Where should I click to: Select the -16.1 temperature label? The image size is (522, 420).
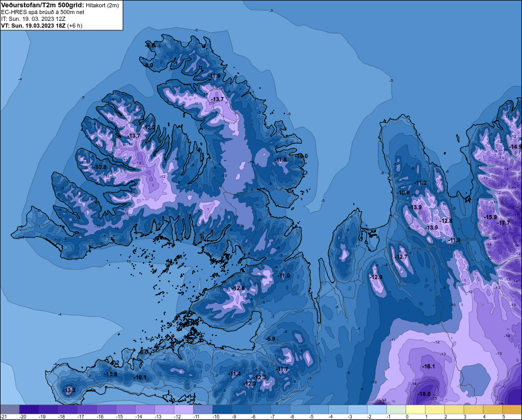[x=429, y=366]
